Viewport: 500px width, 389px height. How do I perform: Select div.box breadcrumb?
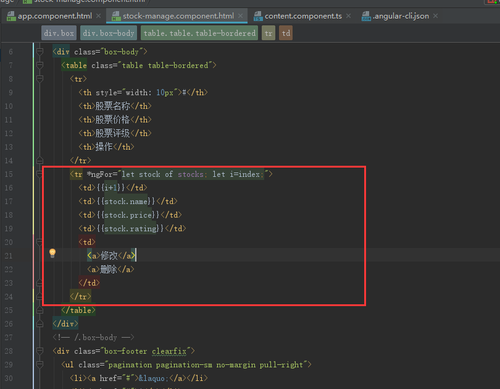59,33
